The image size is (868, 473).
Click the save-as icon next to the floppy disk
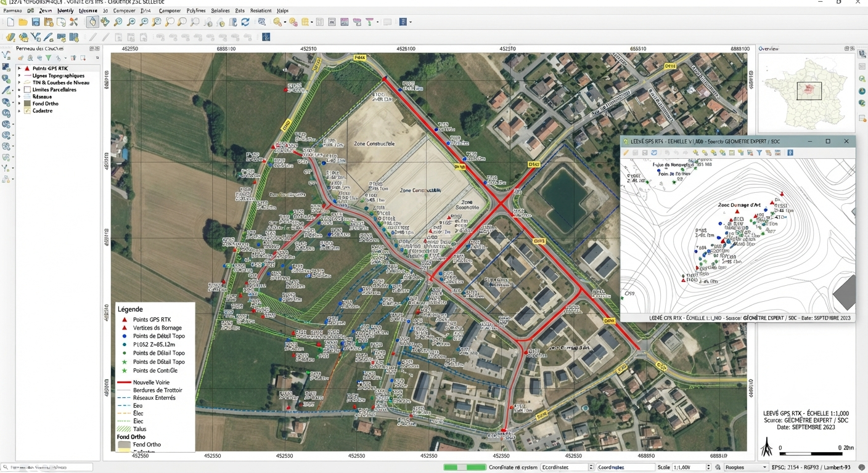(x=49, y=22)
